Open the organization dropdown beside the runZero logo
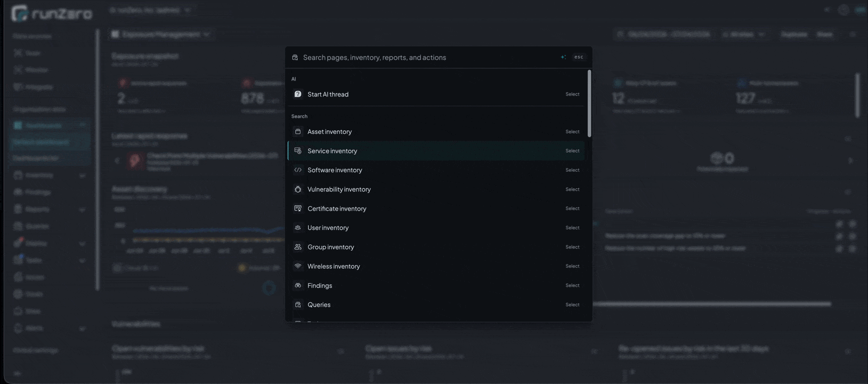This screenshot has height=384, width=868. pyautogui.click(x=151, y=10)
